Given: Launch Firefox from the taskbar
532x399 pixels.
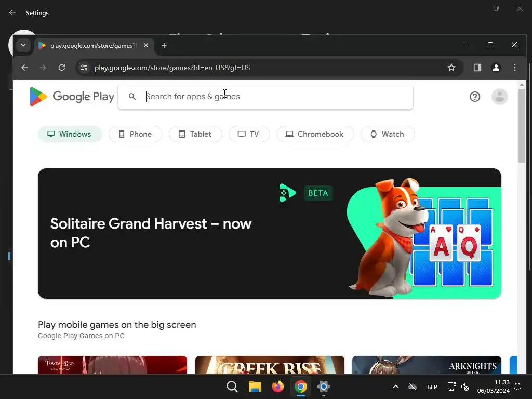Looking at the screenshot, I should pyautogui.click(x=278, y=387).
